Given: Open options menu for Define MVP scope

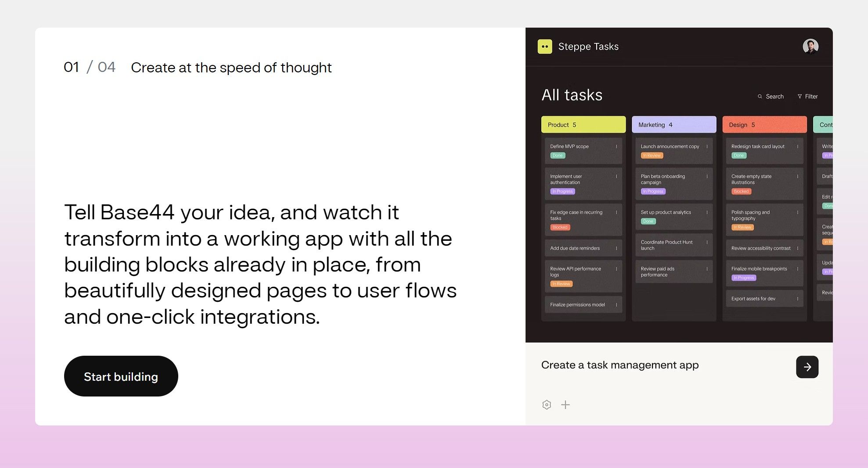Looking at the screenshot, I should pos(616,146).
